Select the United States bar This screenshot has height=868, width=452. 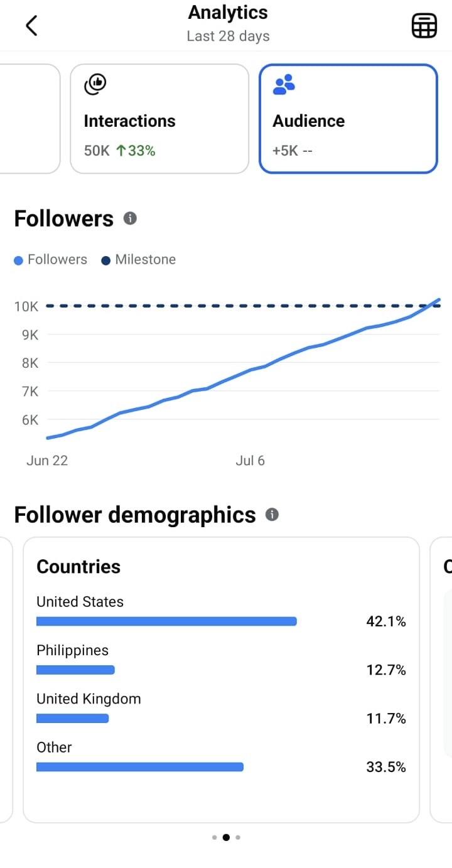[x=166, y=621]
